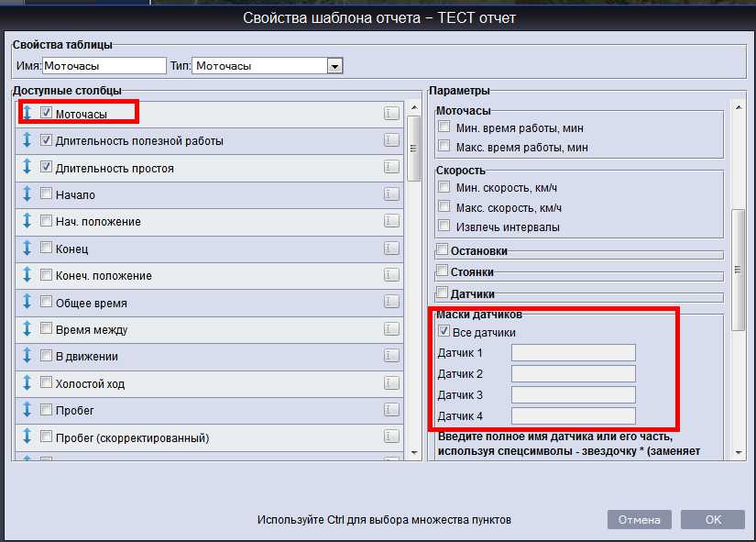
Task: Open the Тип dropdown arrow
Action: click(335, 66)
